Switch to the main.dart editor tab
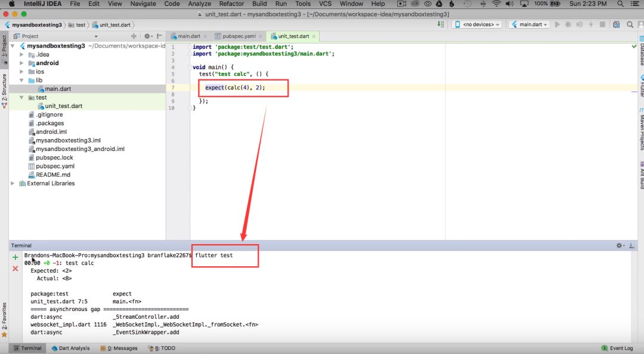Viewport: 644px width, 354px height. coord(188,36)
